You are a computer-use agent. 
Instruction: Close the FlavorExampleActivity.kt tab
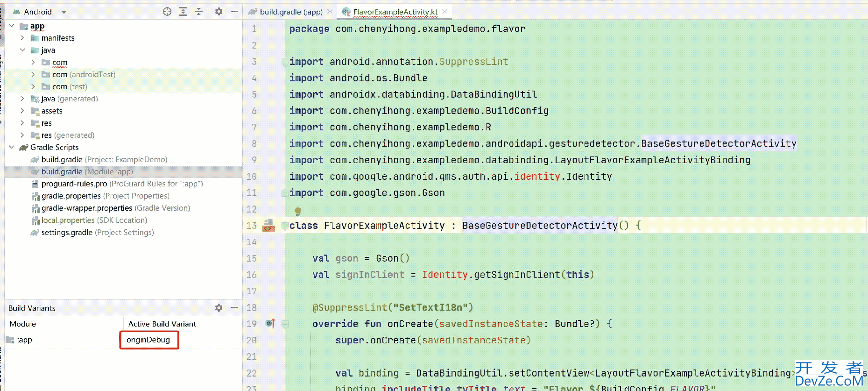(445, 12)
